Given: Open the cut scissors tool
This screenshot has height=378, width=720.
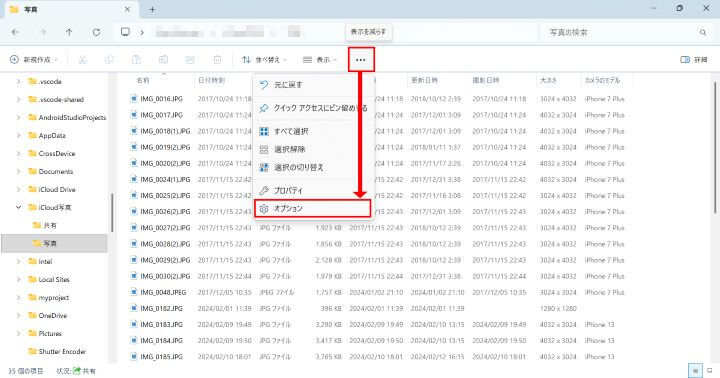Looking at the screenshot, I should (x=83, y=60).
